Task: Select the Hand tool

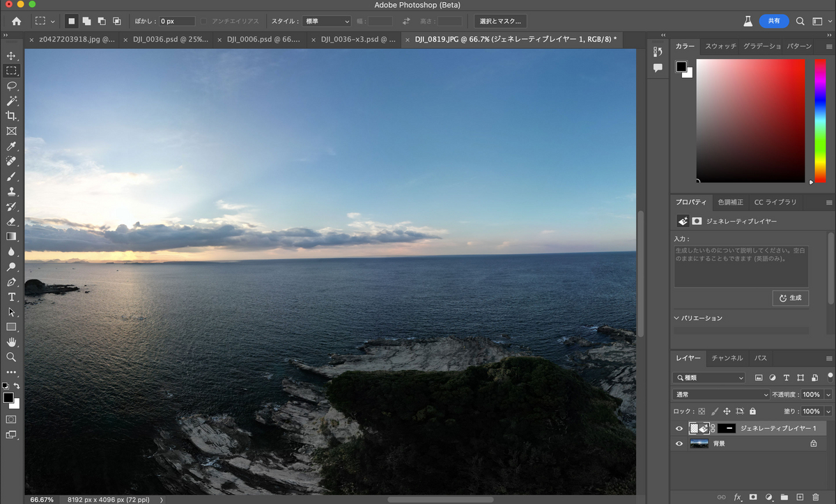Action: [11, 342]
